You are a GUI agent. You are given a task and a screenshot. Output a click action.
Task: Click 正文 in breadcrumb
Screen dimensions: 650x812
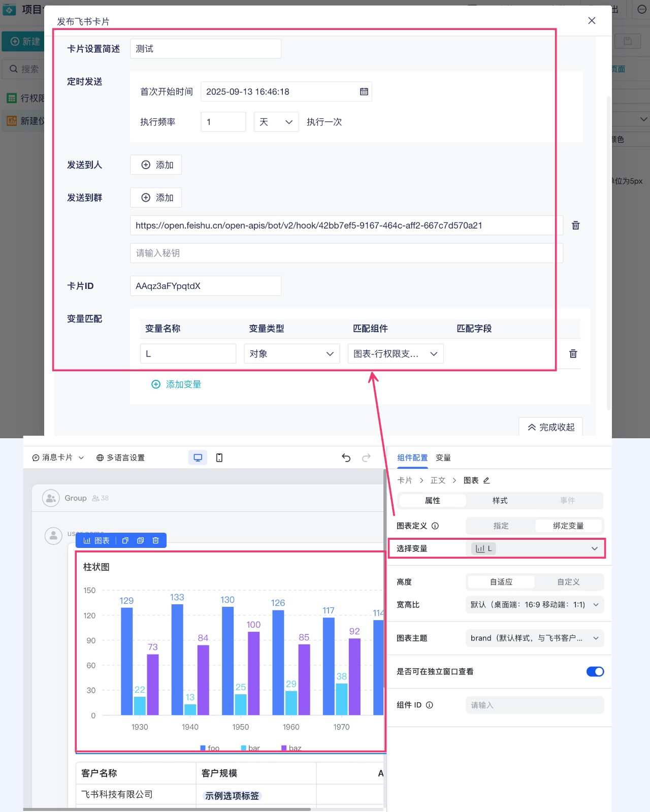pos(438,480)
